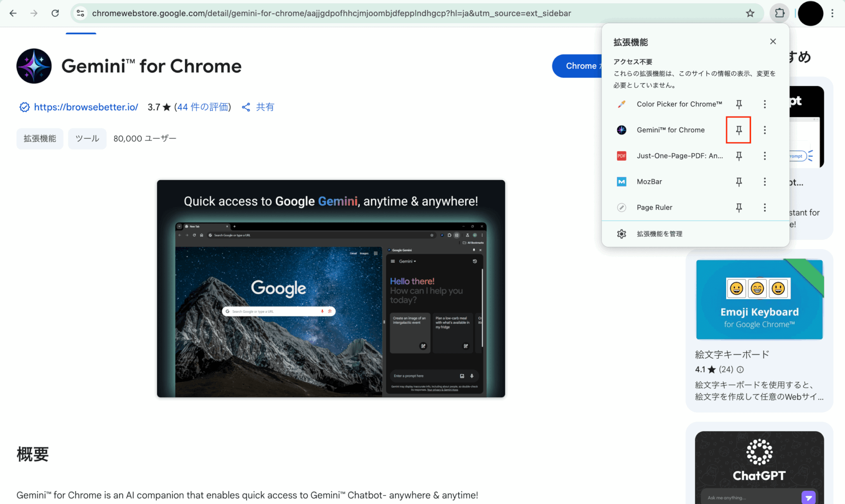Bookmark this page with the star icon
The image size is (845, 504).
[750, 13]
